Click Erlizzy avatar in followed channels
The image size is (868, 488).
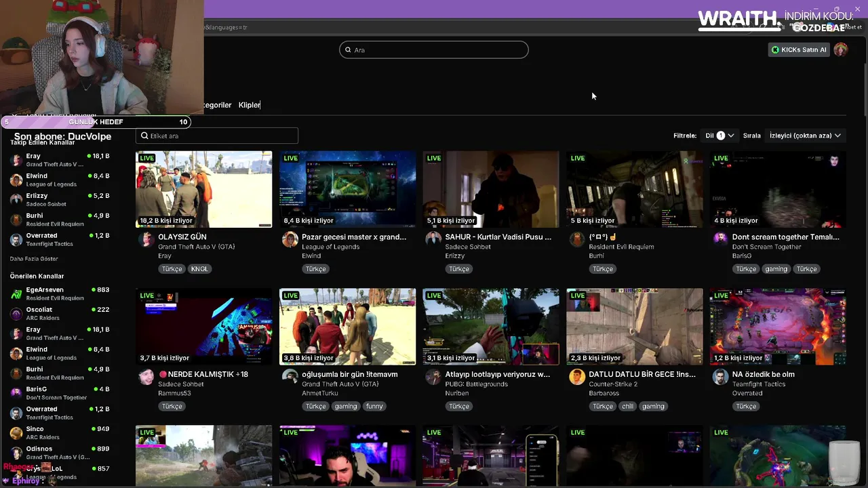16,199
